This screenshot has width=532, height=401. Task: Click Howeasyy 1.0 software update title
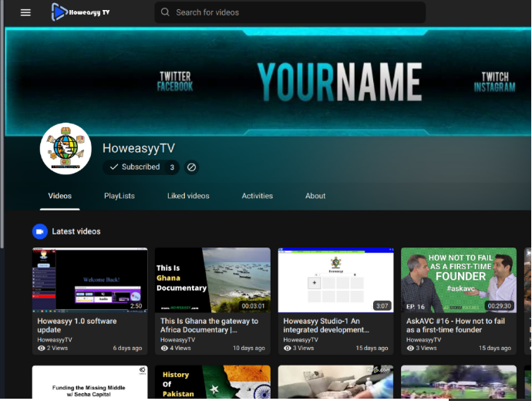pyautogui.click(x=77, y=325)
